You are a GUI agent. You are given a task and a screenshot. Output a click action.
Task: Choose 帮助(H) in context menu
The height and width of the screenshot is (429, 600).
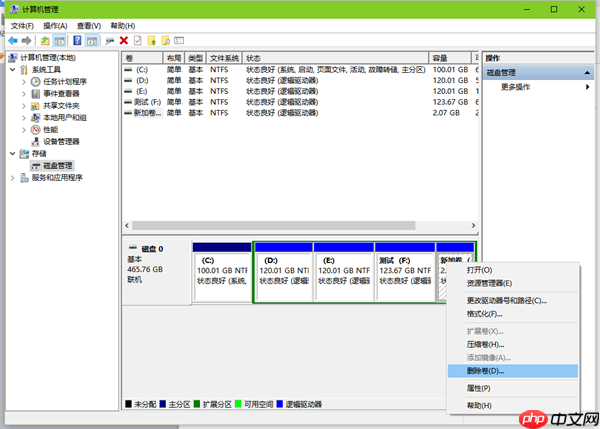coord(513,405)
